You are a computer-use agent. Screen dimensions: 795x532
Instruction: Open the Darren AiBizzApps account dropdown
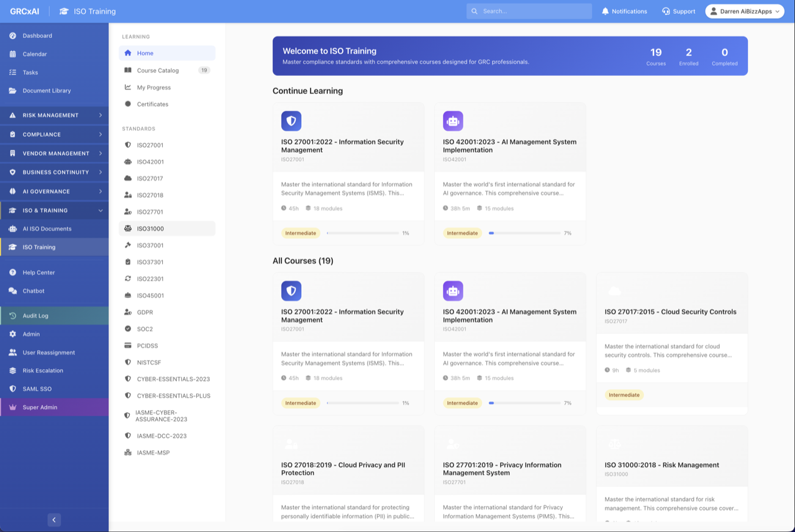[x=744, y=11]
